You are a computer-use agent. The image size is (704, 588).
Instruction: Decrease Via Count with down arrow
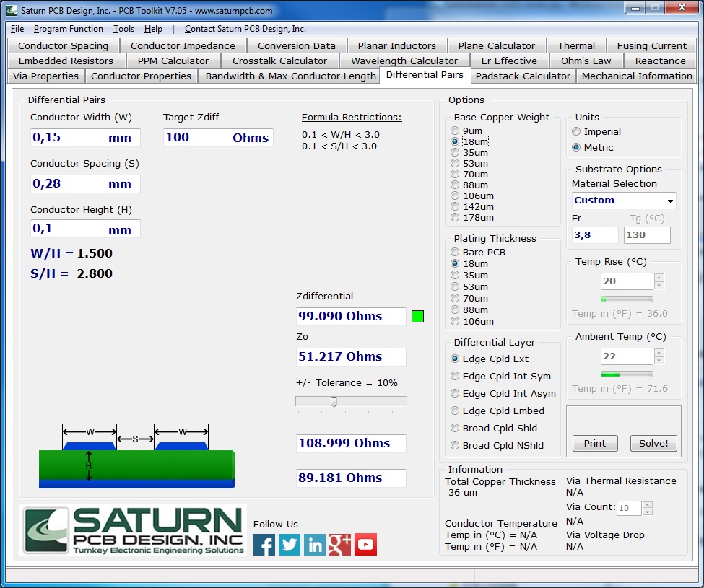point(648,512)
